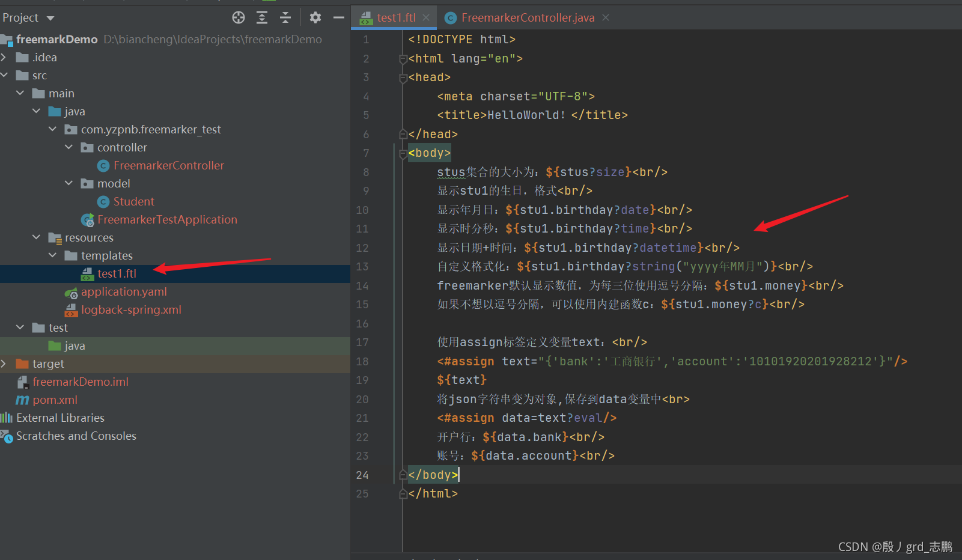Open Project panel settings gear
The image size is (962, 560).
point(315,17)
